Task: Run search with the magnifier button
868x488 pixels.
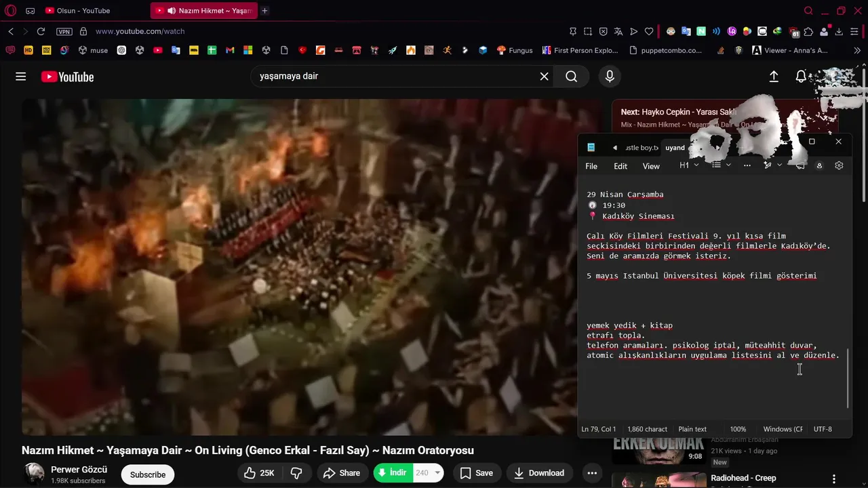Action: tap(572, 77)
